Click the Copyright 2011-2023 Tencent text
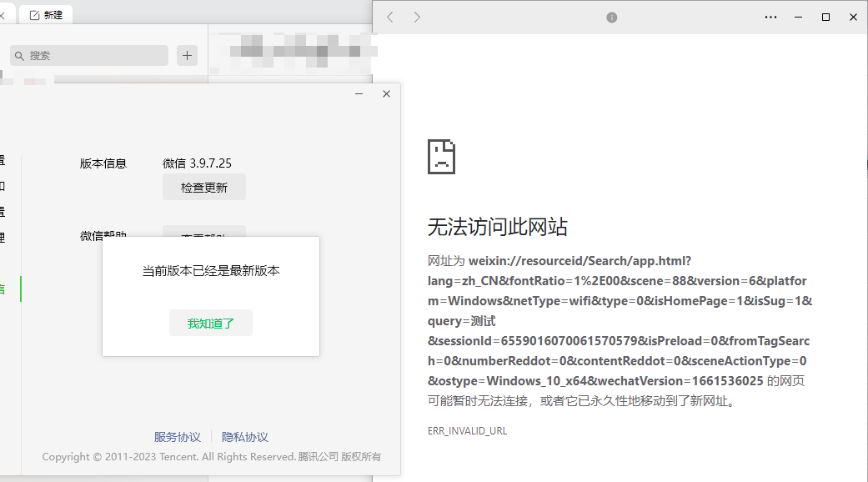The width and height of the screenshot is (868, 482). click(212, 456)
